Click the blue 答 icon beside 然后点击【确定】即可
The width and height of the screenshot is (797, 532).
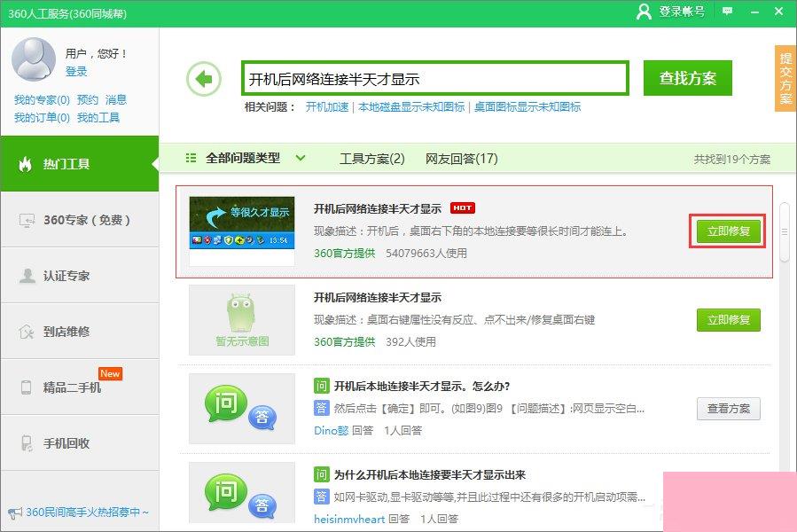321,408
